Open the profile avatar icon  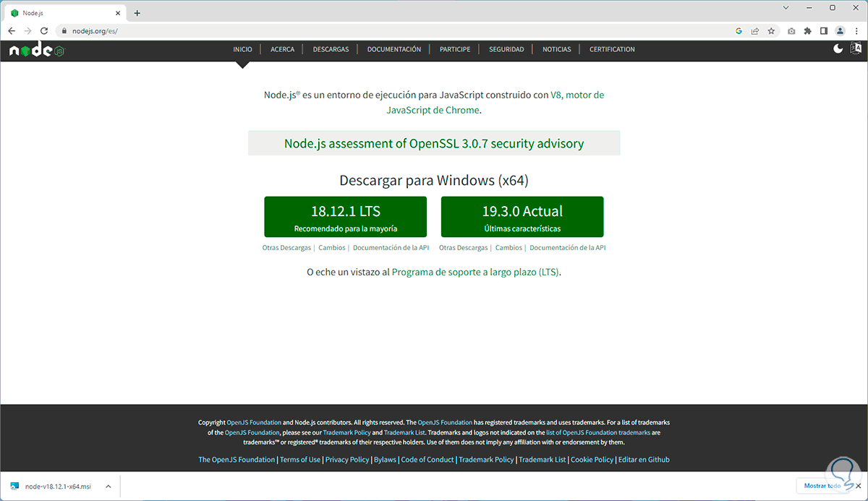click(x=840, y=31)
